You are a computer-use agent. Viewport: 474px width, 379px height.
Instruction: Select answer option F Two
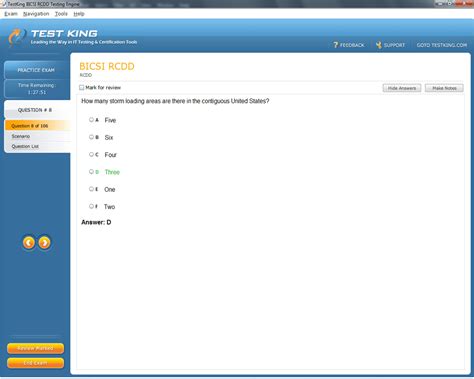91,206
